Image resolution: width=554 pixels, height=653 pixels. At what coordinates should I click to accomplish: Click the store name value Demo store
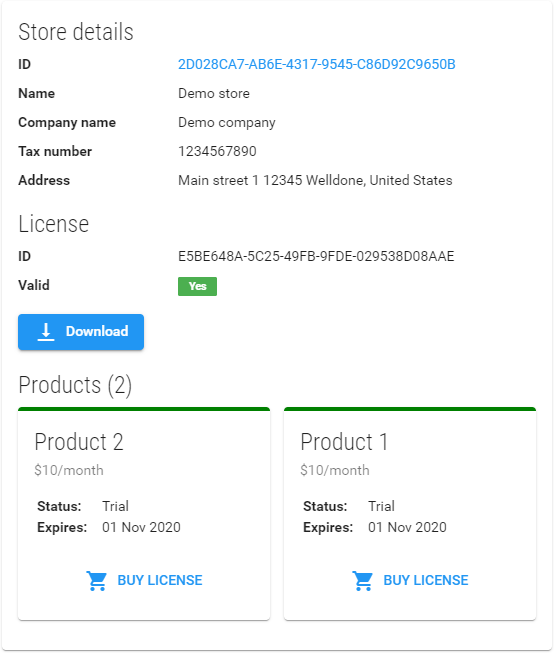pos(214,93)
